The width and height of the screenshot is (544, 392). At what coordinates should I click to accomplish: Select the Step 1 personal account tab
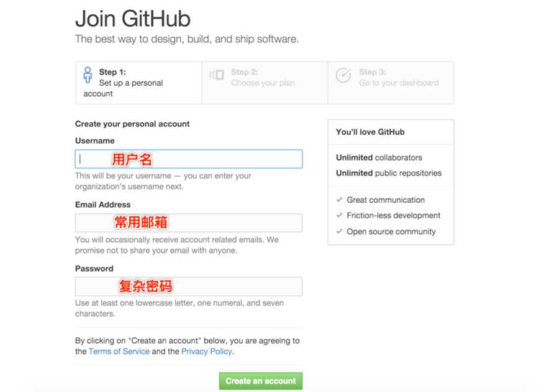click(x=138, y=83)
